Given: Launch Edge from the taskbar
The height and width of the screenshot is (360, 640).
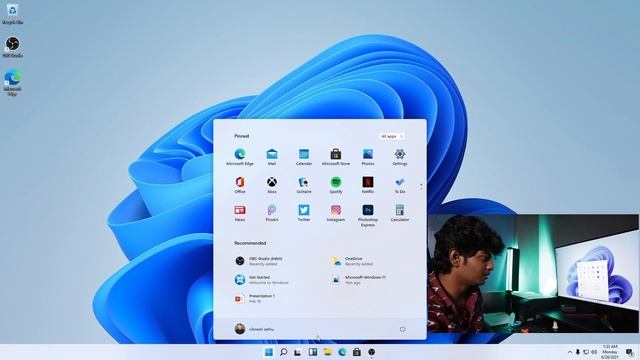Looking at the screenshot, I should pyautogui.click(x=342, y=352).
